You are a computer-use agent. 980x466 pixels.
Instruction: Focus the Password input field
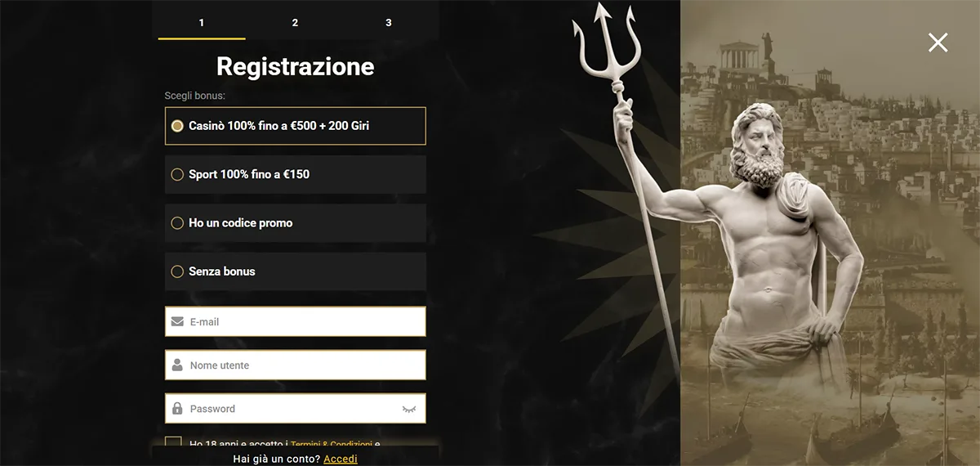click(295, 409)
